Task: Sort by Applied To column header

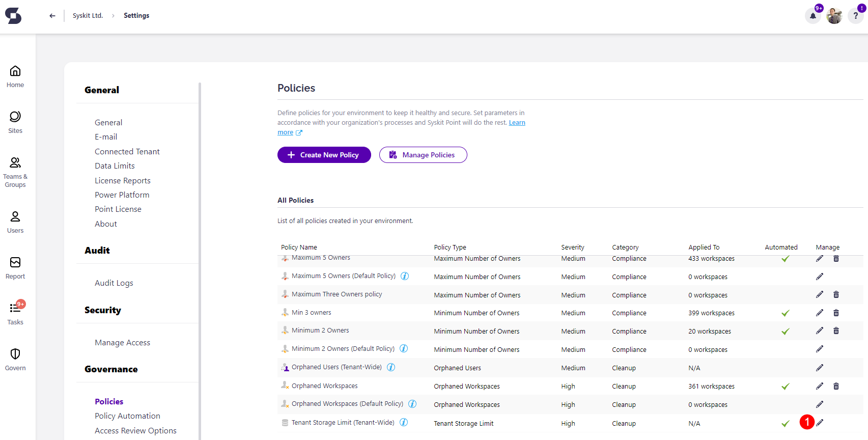Action: [x=704, y=248]
